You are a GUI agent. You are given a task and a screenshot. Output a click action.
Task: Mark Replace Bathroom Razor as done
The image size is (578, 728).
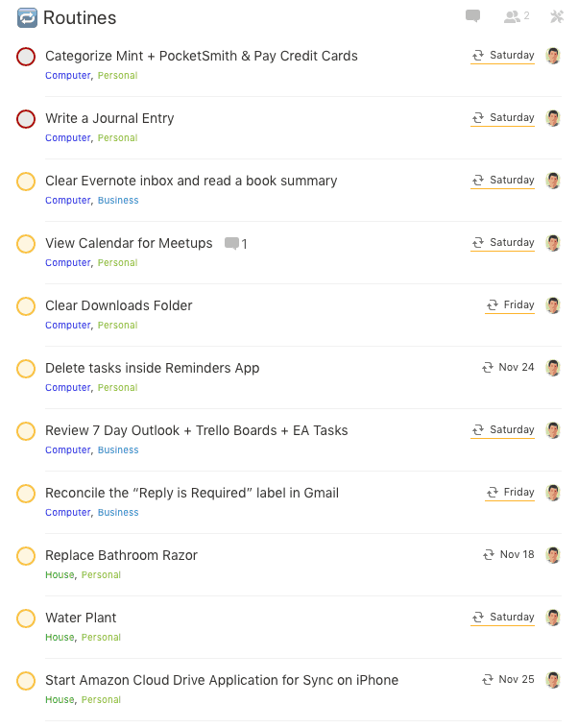26,556
